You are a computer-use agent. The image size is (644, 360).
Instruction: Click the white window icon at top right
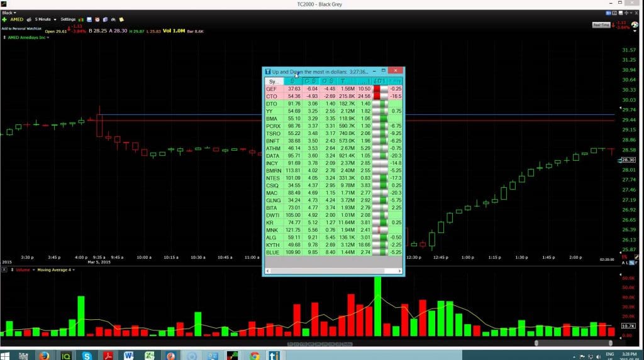621,13
